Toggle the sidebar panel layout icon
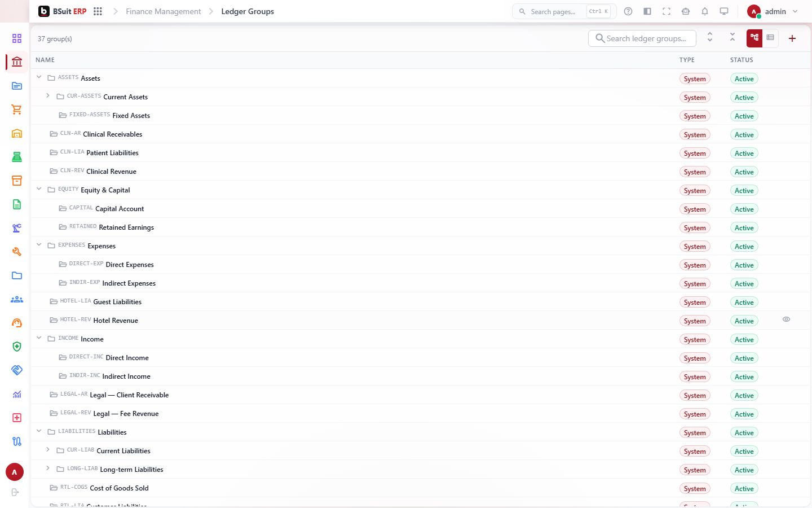This screenshot has width=812, height=508. pyautogui.click(x=647, y=11)
